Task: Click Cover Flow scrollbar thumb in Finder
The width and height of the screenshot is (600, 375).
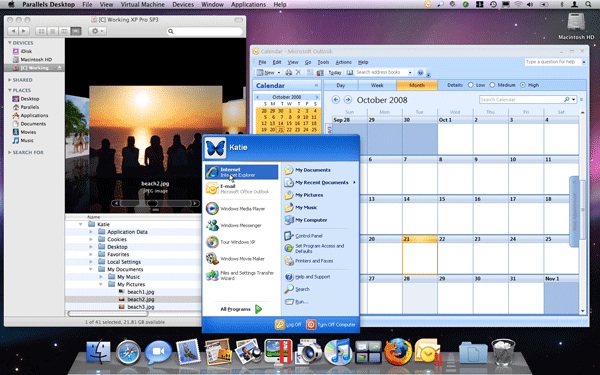Action: (x=152, y=203)
